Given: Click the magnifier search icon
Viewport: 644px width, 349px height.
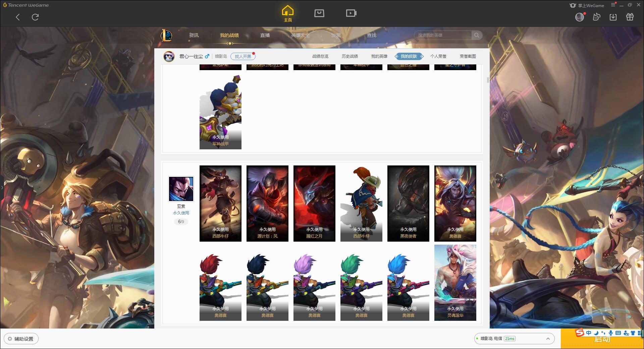Looking at the screenshot, I should click(x=477, y=35).
